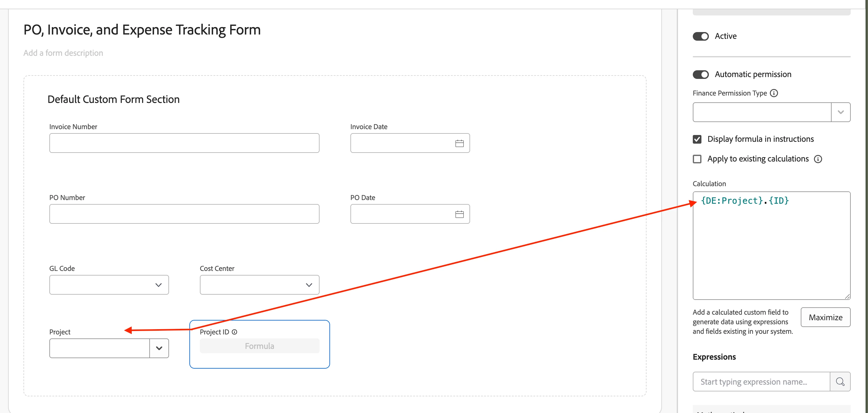Screen dimensions: 868x413
Task: Click the Add a form description placeholder
Action: 63,53
